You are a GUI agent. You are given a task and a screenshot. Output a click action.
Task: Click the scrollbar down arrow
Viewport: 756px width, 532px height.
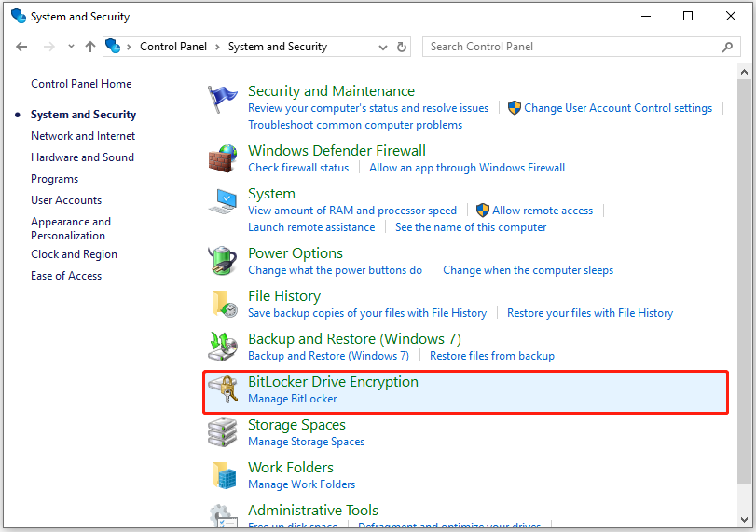point(744,519)
